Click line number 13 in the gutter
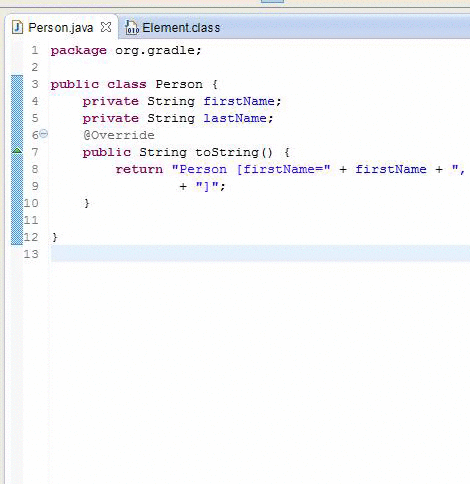The height and width of the screenshot is (484, 470). 31,254
